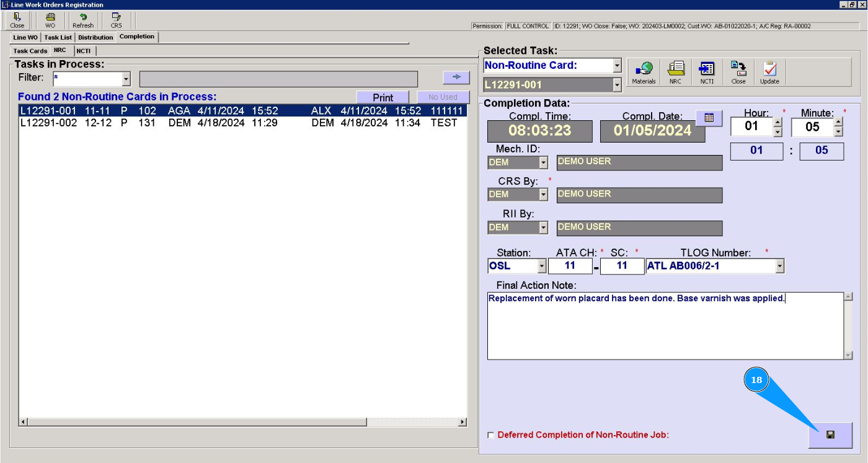Click the Refresh toolbar icon
This screenshot has width=868, height=463.
pos(83,20)
